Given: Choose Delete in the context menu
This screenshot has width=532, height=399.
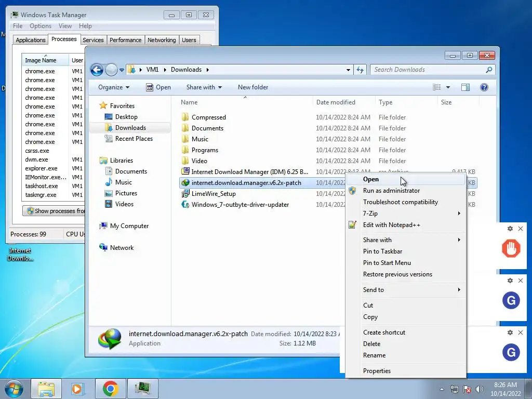Looking at the screenshot, I should coord(406,344).
